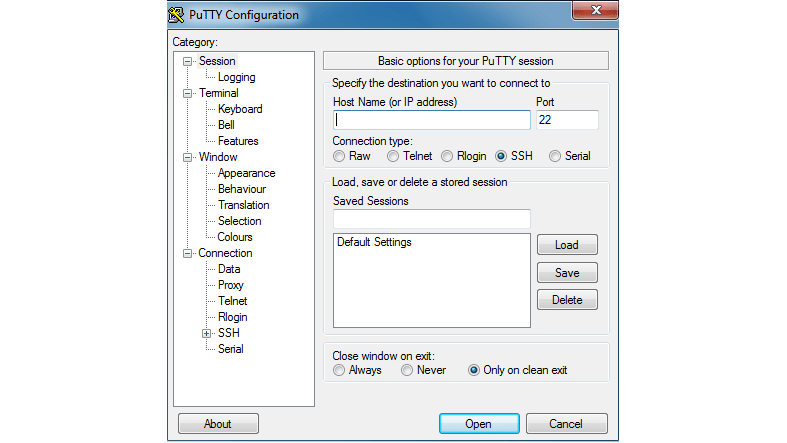
Task: Select the Proxy category in tree
Action: coord(230,285)
